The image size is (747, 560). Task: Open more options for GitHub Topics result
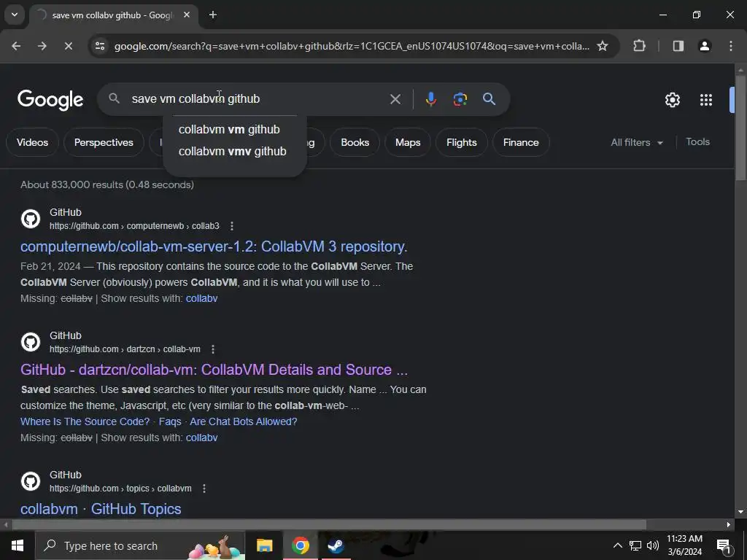pos(204,488)
